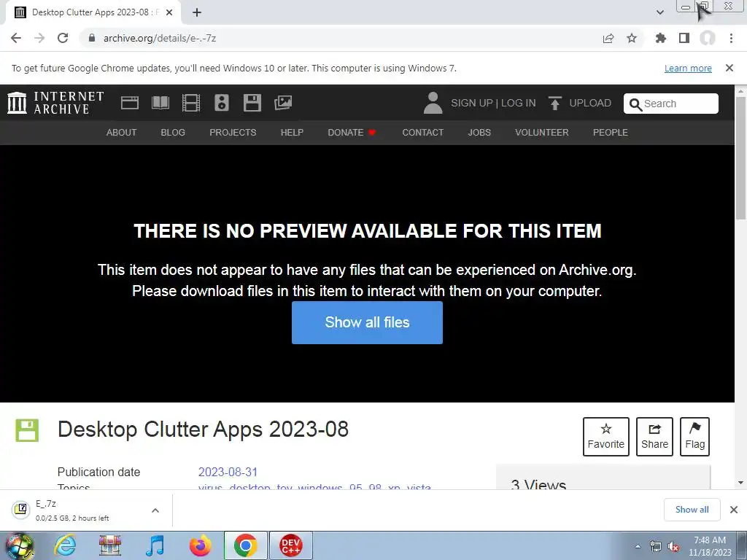The image size is (747, 560).
Task: Open the Extensions puzzle icon
Action: pos(661,38)
